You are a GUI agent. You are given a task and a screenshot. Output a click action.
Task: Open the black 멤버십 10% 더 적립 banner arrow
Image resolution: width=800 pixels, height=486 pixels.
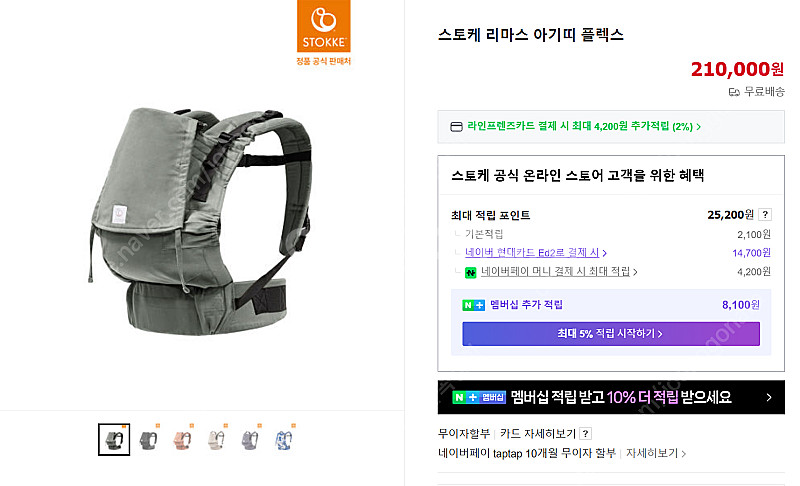point(769,397)
